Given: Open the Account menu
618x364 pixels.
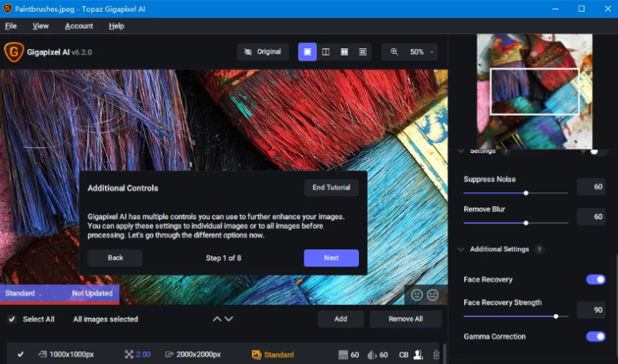Looking at the screenshot, I should click(78, 26).
